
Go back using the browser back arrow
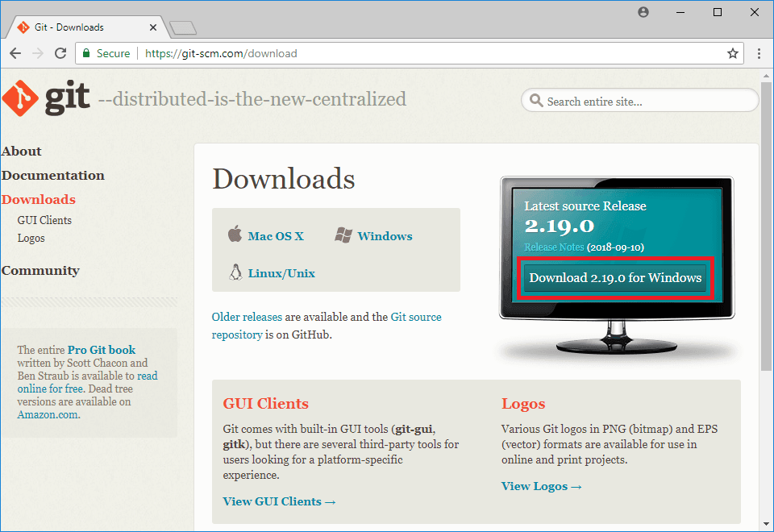point(15,53)
